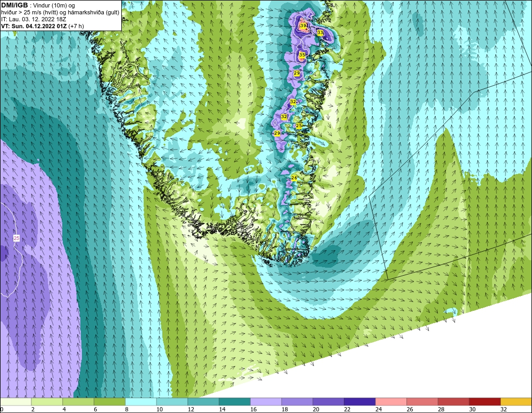The width and height of the screenshot is (532, 413).
Task: Click the 'VT: Sun. 04.12.2022 01Z' valid time
Action: pyautogui.click(x=34, y=26)
